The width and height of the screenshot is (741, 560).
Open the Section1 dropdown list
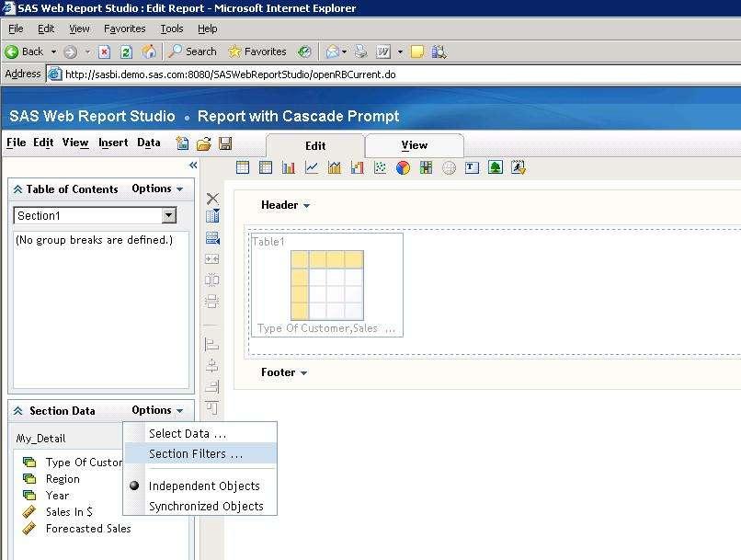point(169,215)
